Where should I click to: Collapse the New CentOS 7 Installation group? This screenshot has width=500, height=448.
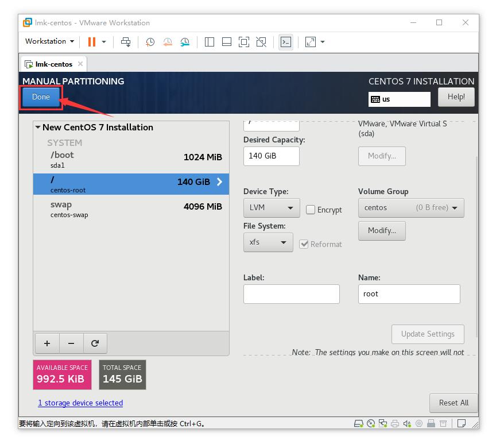coord(38,128)
